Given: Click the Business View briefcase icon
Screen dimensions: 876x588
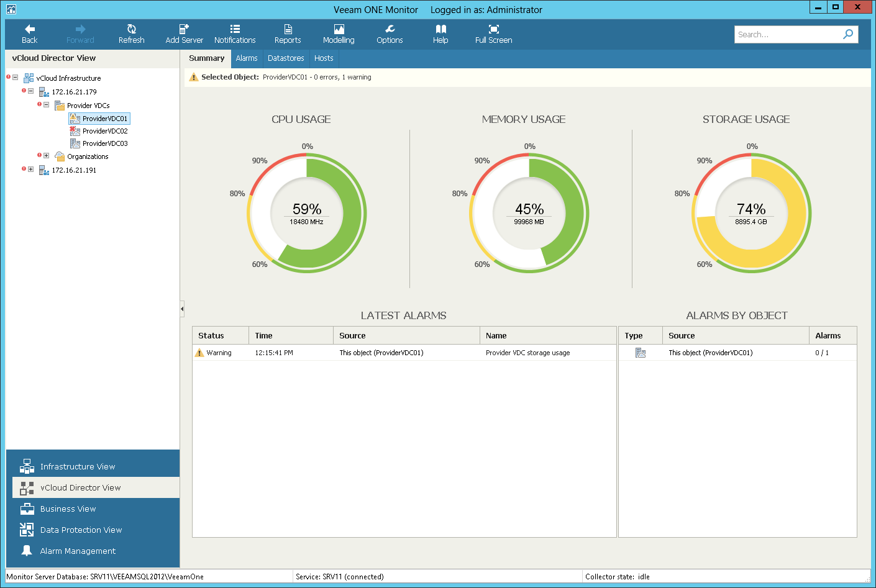Looking at the screenshot, I should coord(27,509).
